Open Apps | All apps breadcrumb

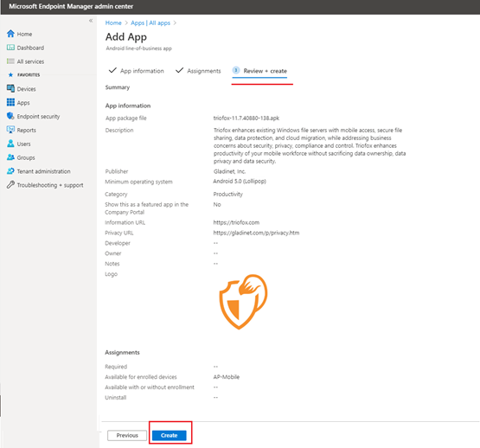click(x=150, y=23)
